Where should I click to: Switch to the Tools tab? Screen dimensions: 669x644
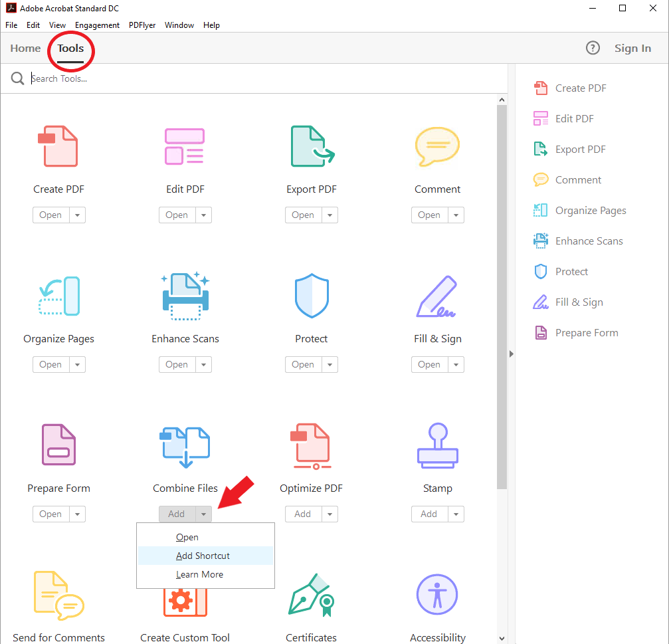(71, 49)
